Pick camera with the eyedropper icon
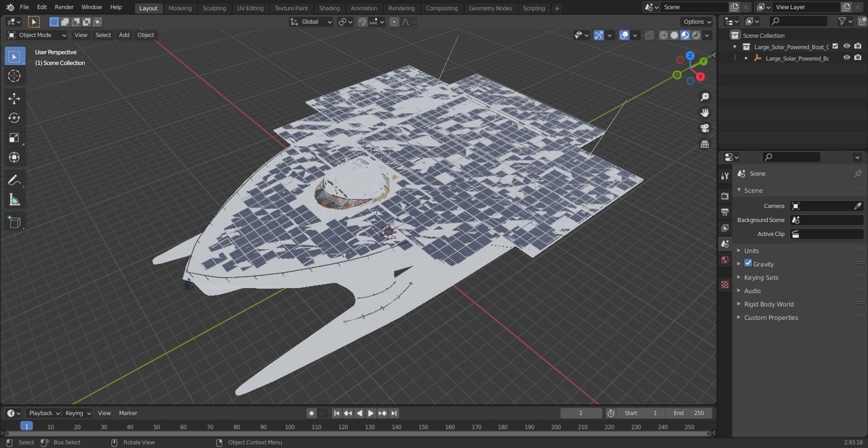868x448 pixels. [858, 206]
